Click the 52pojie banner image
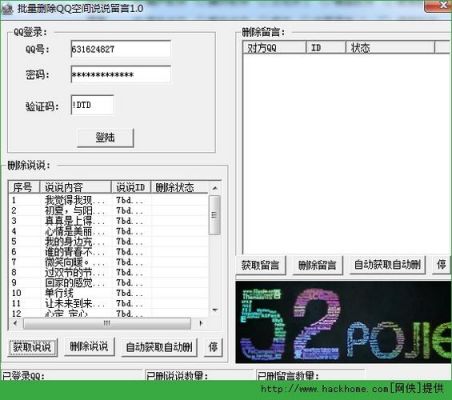This screenshot has width=452, height=400. [x=344, y=322]
